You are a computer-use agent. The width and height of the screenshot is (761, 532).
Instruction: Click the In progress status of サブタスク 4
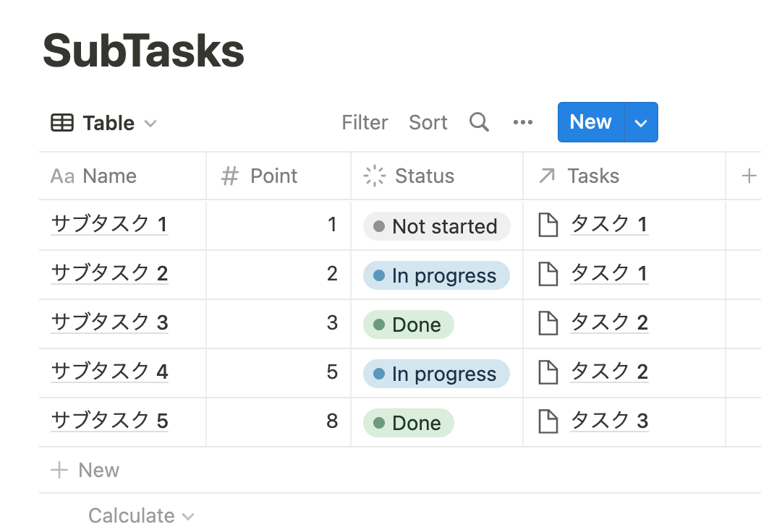tap(436, 374)
